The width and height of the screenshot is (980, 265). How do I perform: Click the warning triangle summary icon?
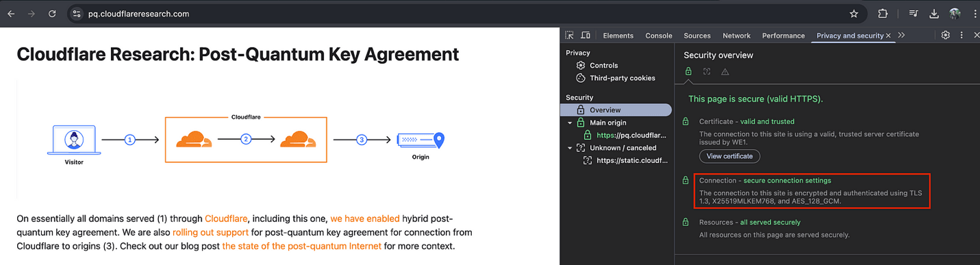(725, 71)
